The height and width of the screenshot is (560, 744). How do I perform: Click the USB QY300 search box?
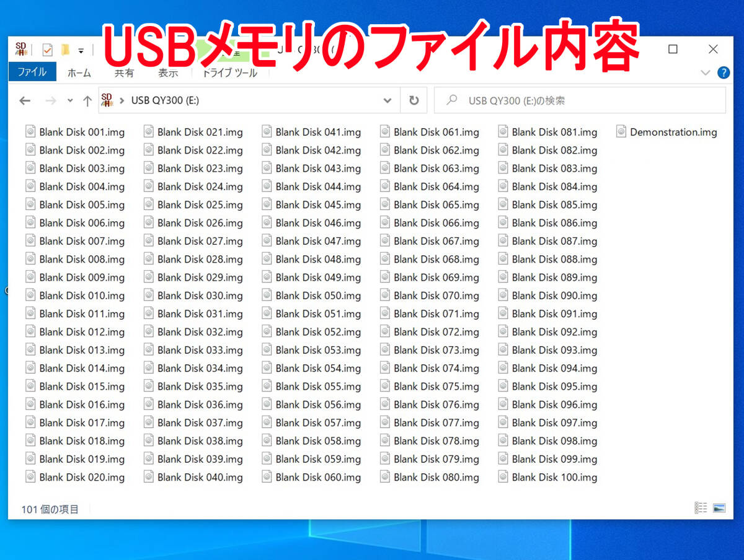pyautogui.click(x=580, y=100)
